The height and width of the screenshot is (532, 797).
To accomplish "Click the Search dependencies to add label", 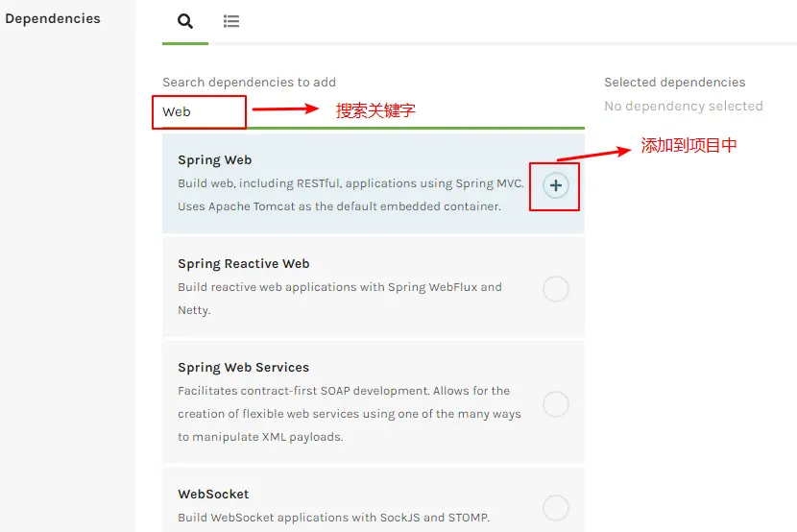I will [x=249, y=83].
